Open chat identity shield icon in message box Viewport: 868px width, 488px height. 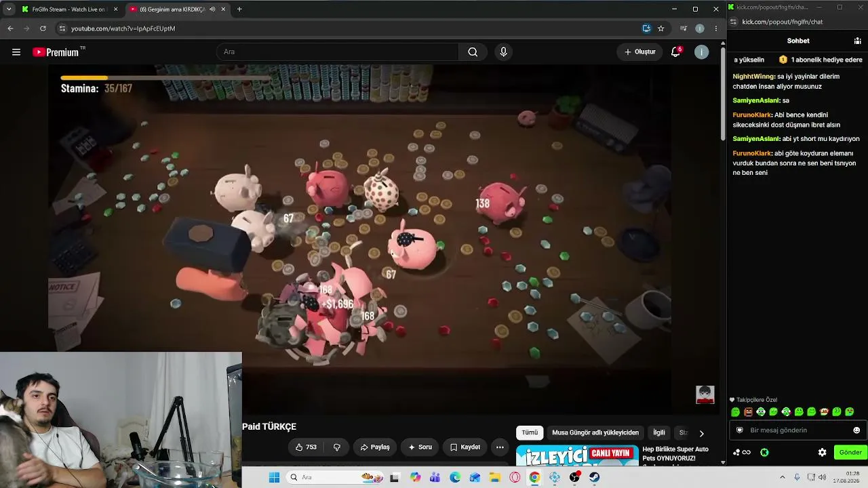coord(741,430)
